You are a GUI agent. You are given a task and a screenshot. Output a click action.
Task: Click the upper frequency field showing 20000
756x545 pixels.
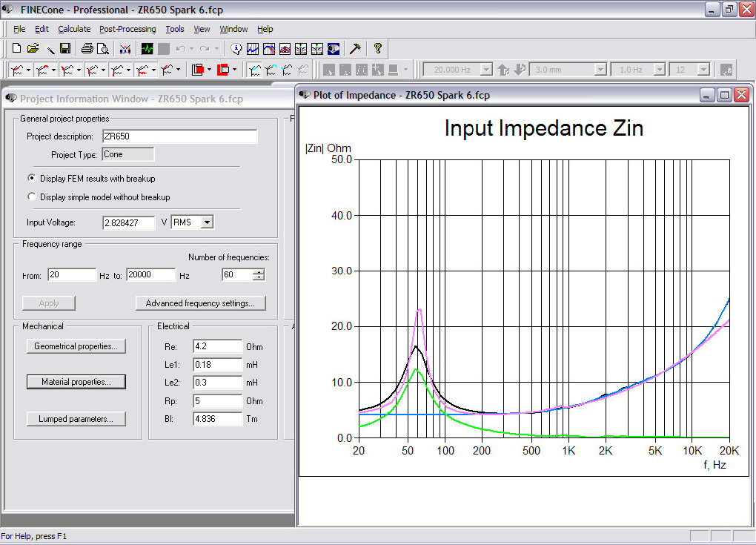(151, 275)
